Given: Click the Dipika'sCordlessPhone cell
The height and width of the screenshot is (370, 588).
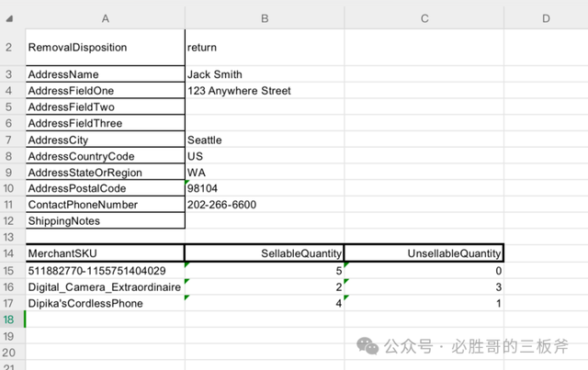Looking at the screenshot, I should (x=106, y=303).
